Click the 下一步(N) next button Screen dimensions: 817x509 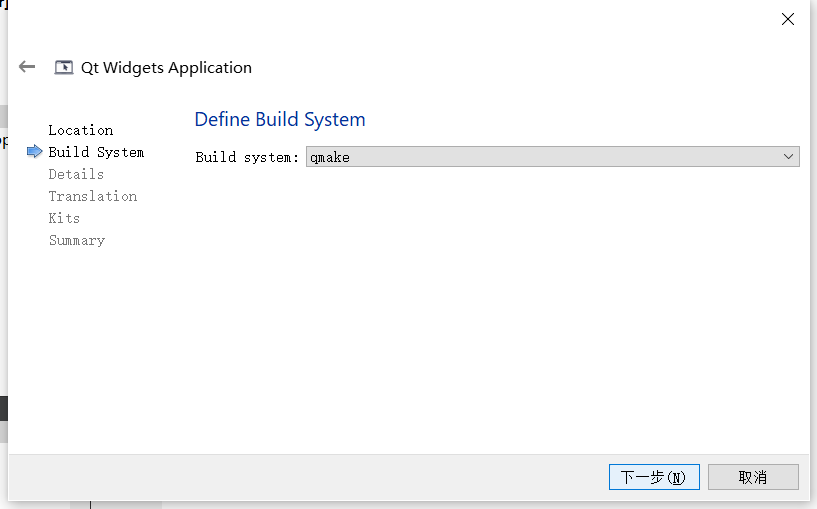[x=654, y=477]
